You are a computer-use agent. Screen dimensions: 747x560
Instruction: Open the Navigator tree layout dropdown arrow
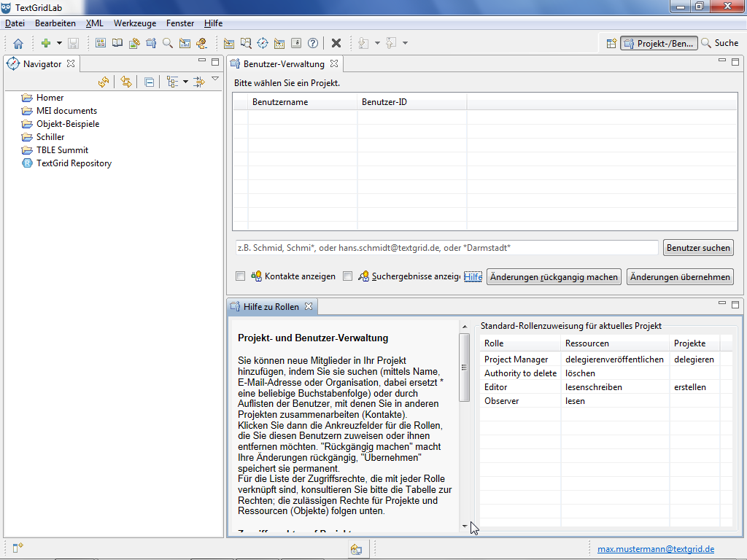185,82
